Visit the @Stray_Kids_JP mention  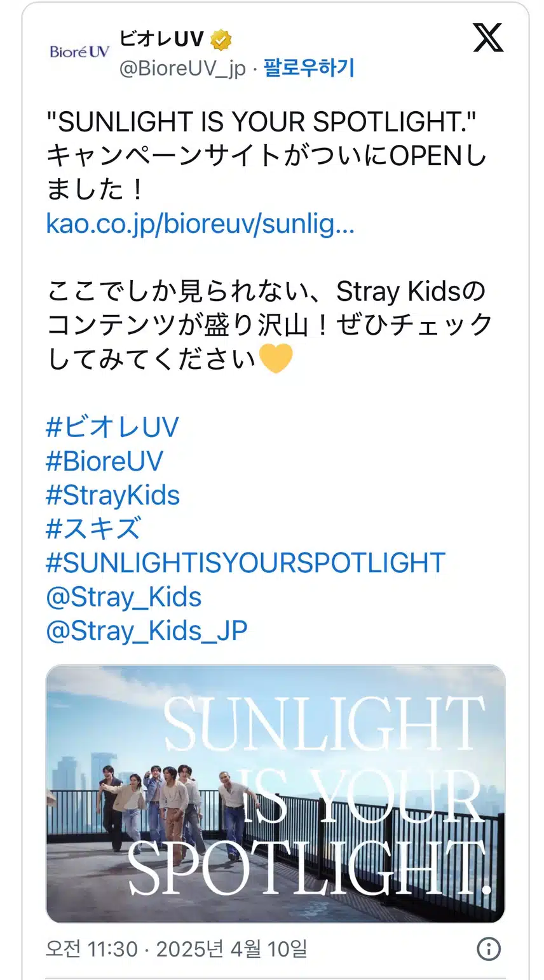point(147,631)
